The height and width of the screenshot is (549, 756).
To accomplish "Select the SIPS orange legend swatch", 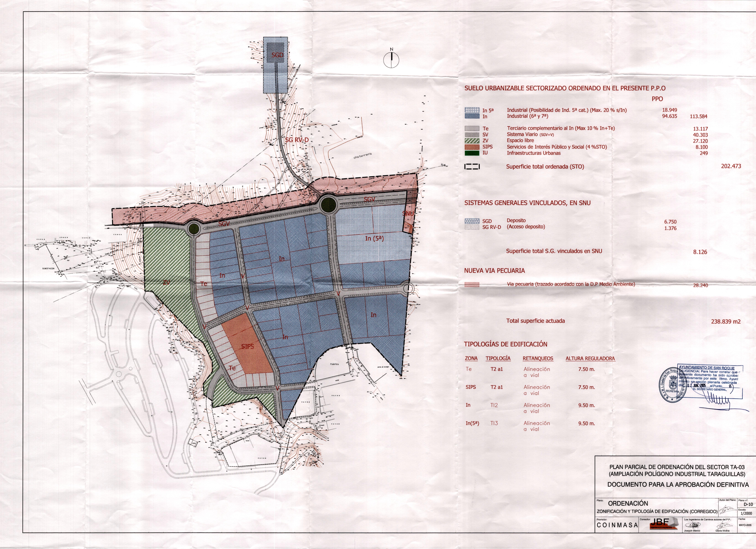I will pyautogui.click(x=472, y=147).
